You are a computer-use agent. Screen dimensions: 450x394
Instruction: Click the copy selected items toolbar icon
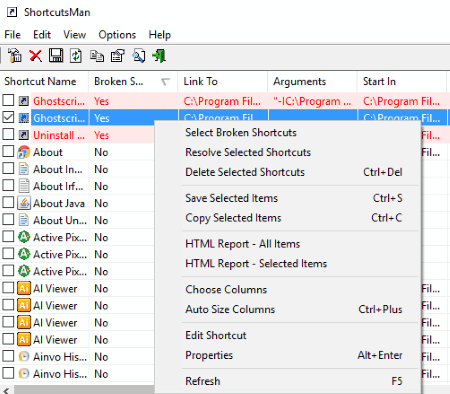pyautogui.click(x=97, y=56)
